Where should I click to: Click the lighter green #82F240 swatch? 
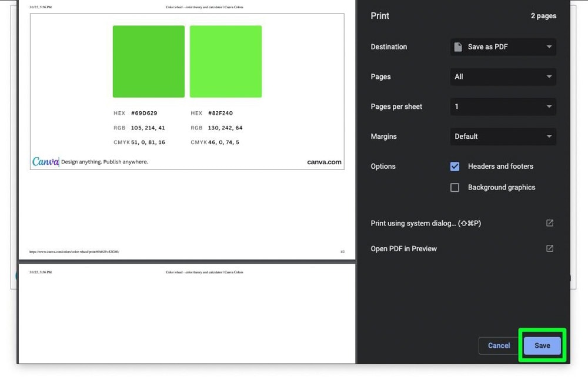(225, 61)
